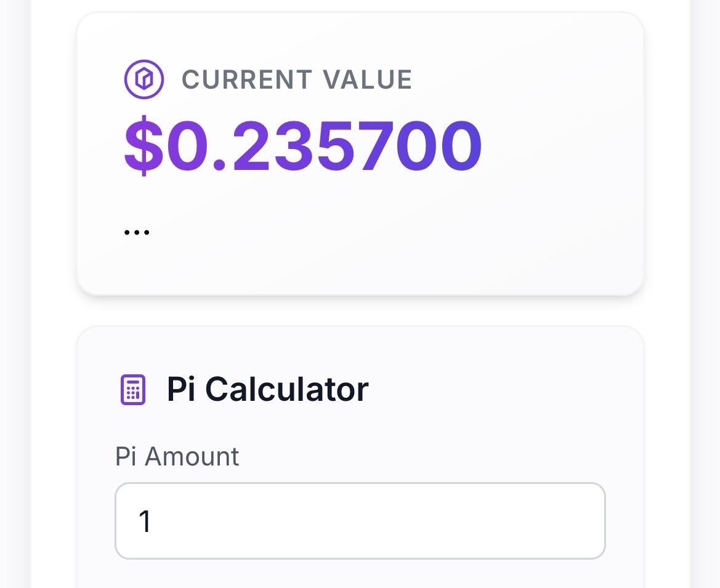The height and width of the screenshot is (588, 720).
Task: Click the empty right end of Pi Amount field
Action: coord(554,521)
